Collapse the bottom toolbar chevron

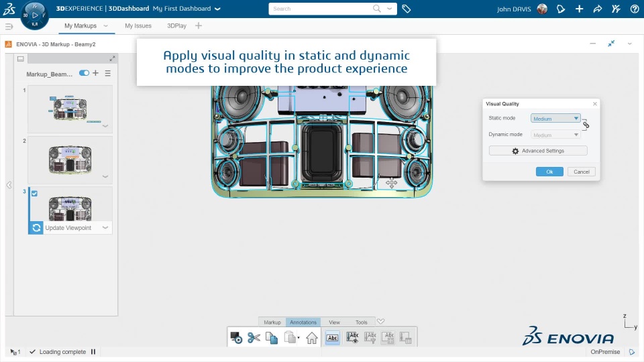pos(381,321)
